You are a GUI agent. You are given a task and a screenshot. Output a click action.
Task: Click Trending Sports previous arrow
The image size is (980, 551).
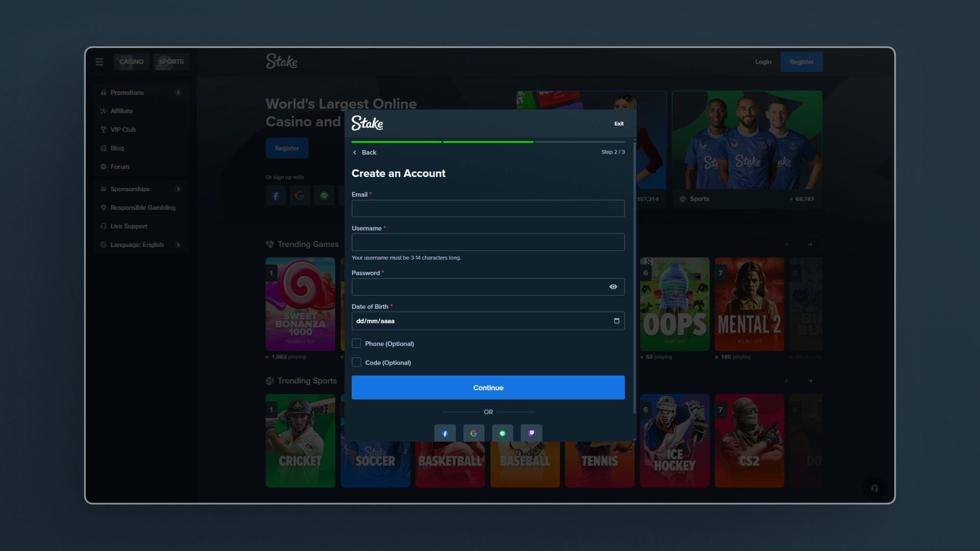point(787,381)
